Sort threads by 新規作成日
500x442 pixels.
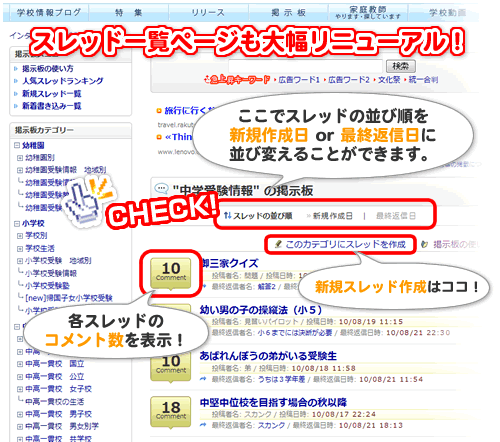pyautogui.click(x=332, y=216)
